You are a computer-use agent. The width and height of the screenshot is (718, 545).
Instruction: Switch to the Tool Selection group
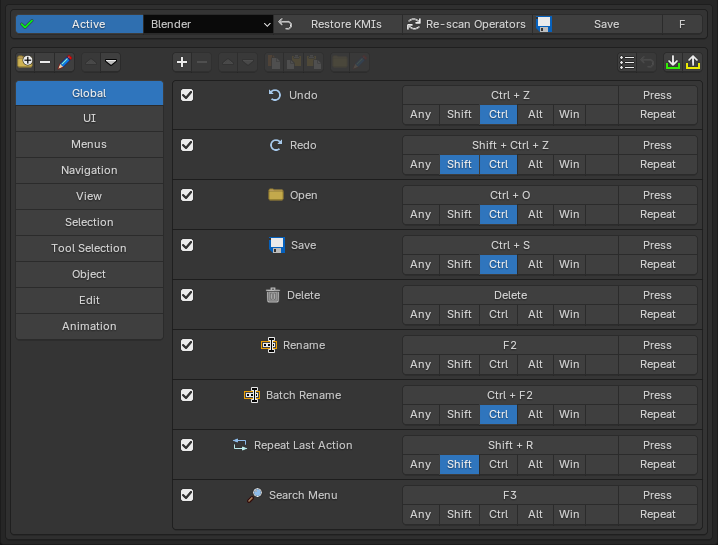89,248
